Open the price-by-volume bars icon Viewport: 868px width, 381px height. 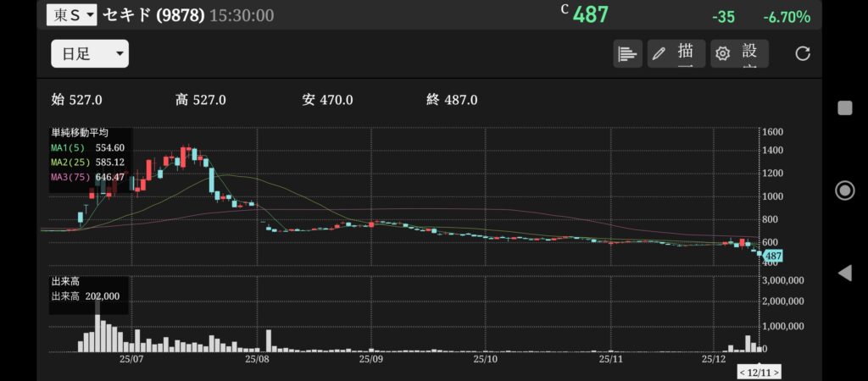[627, 54]
